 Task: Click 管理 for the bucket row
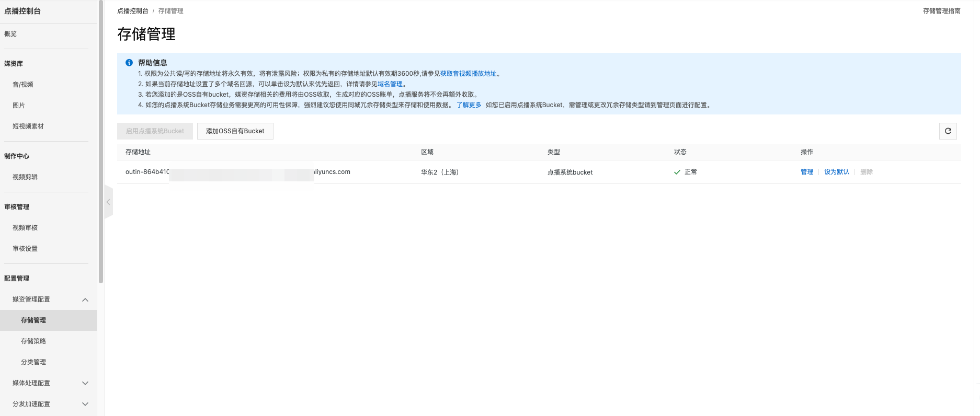tap(807, 172)
